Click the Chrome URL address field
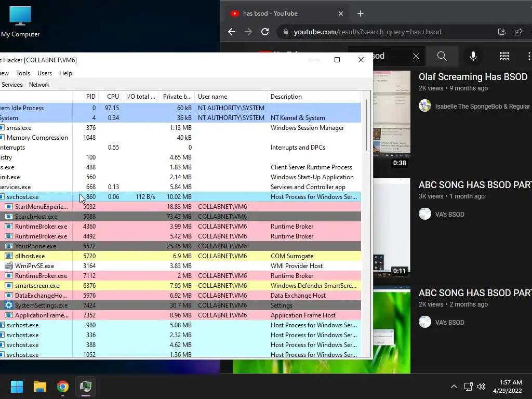 point(367,32)
